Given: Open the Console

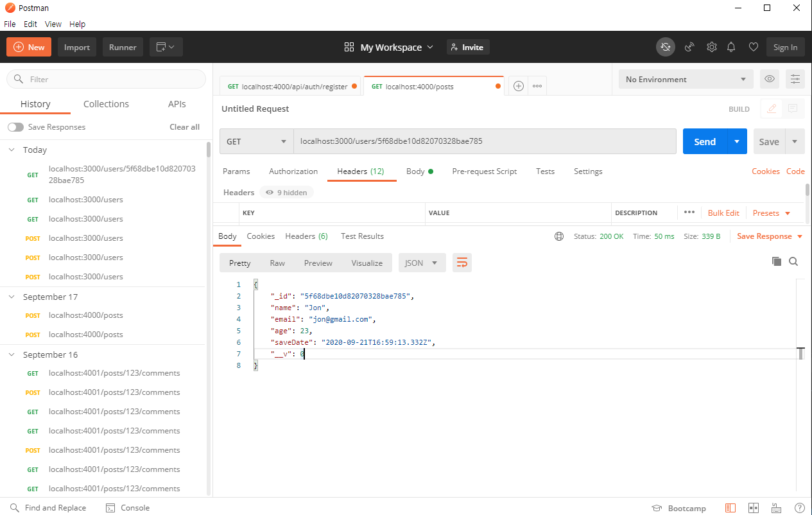Looking at the screenshot, I should [128, 508].
